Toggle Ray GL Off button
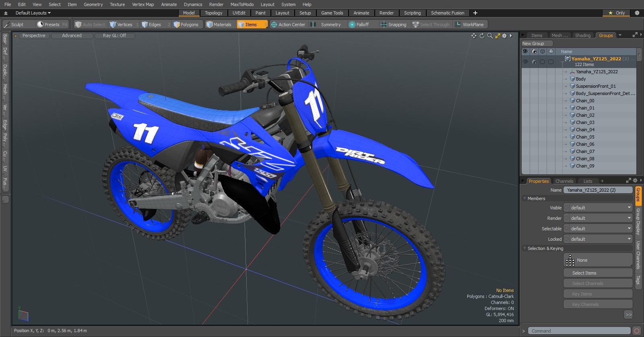This screenshot has height=337, width=644. click(x=114, y=35)
